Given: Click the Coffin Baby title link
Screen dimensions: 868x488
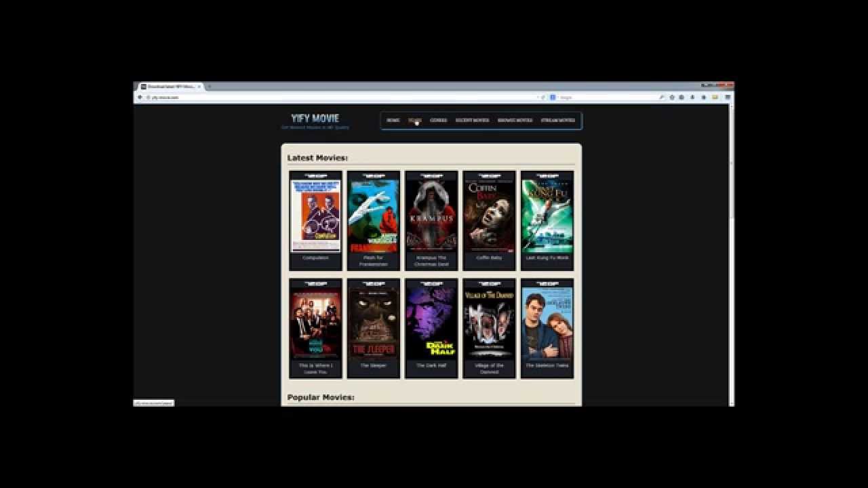Looking at the screenshot, I should pos(489,258).
